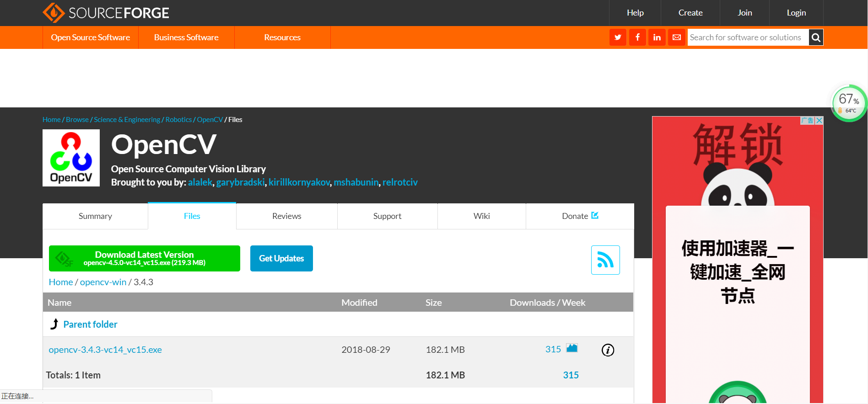Focus the software search input field
The image size is (868, 404).
tap(748, 37)
